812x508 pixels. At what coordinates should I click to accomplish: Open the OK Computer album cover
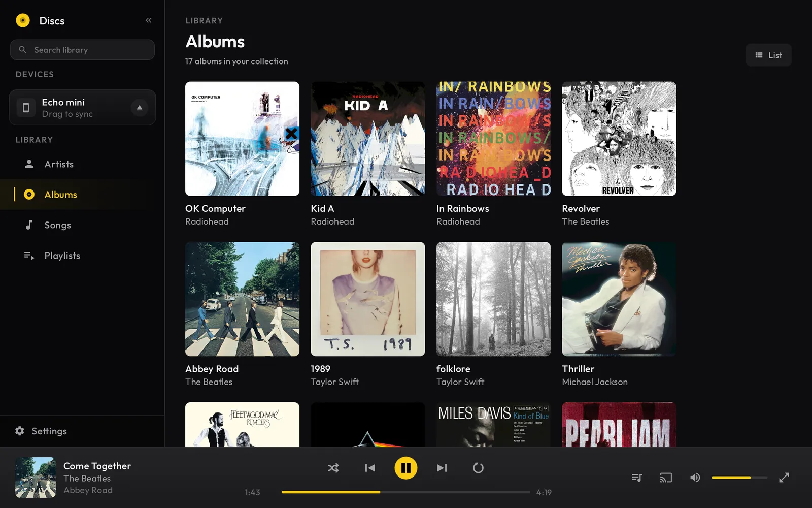242,139
